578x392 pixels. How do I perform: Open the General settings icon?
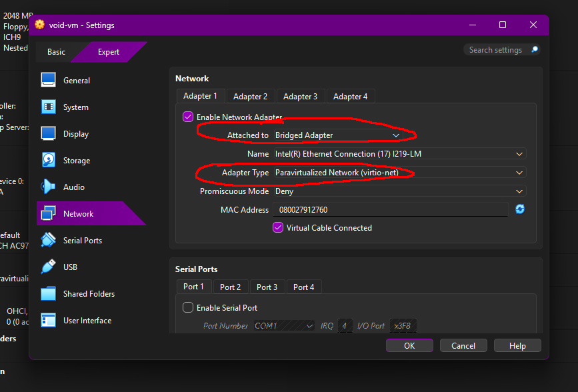(x=49, y=80)
